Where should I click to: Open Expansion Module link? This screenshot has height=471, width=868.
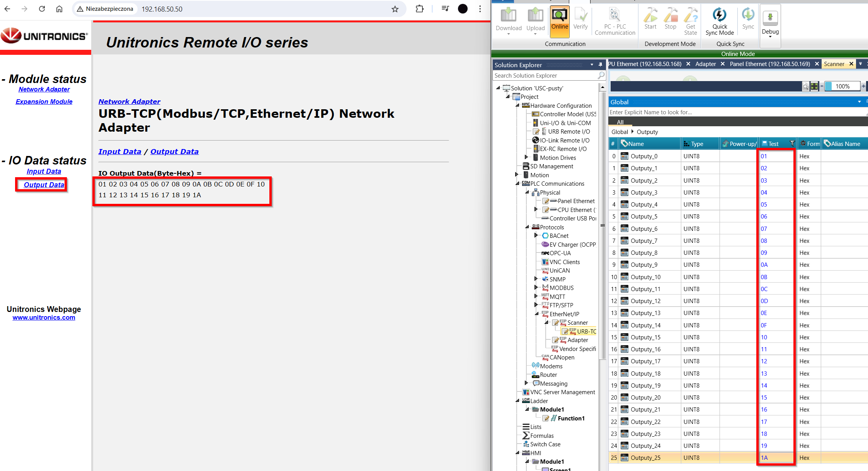coord(44,102)
